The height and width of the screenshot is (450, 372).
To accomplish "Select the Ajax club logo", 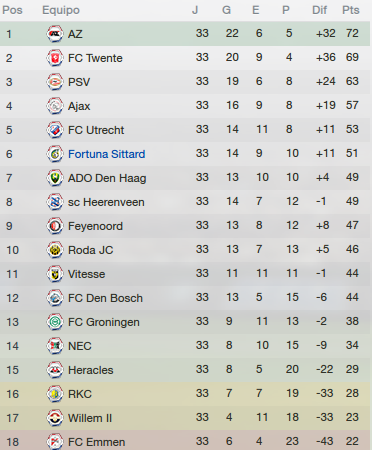I will click(x=55, y=106).
